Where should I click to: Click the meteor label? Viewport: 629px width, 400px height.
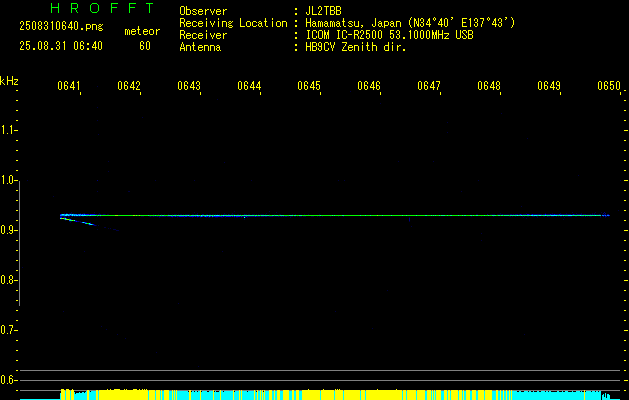coord(142,31)
